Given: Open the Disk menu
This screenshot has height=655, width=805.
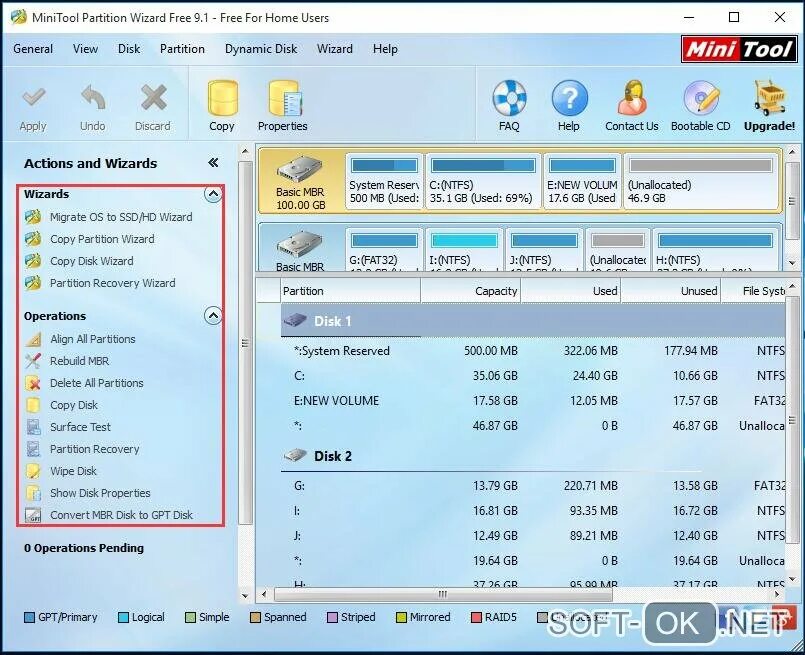Looking at the screenshot, I should coord(129,49).
